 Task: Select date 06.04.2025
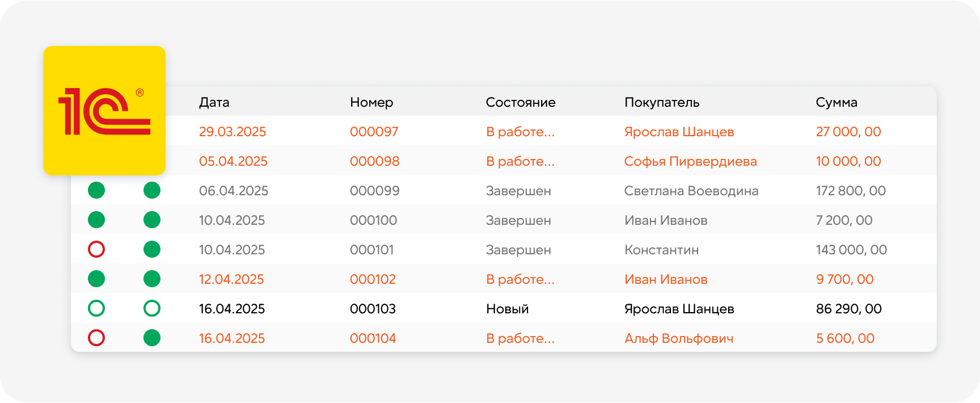pyautogui.click(x=234, y=191)
